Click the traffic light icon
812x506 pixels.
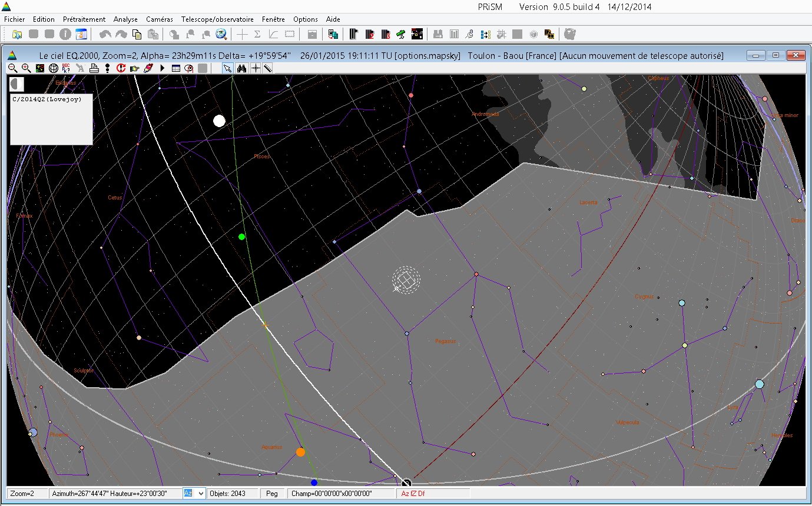tap(107, 68)
